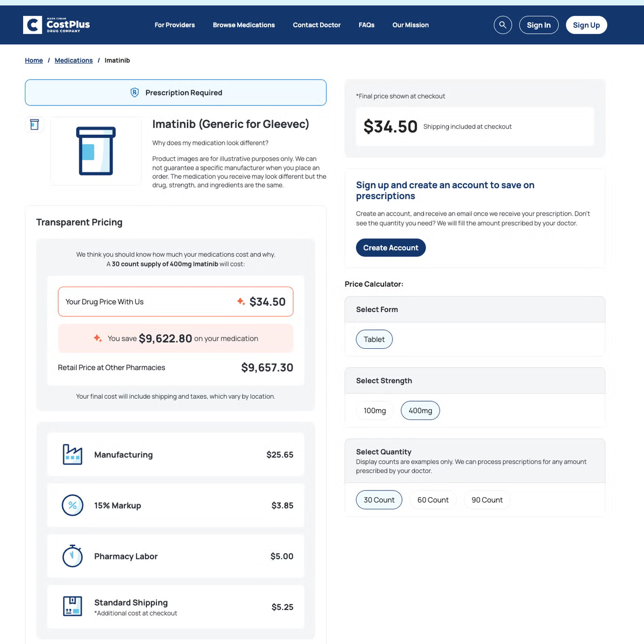Click 'Why does my medication look different?' text
The height and width of the screenshot is (644, 644).
point(210,143)
